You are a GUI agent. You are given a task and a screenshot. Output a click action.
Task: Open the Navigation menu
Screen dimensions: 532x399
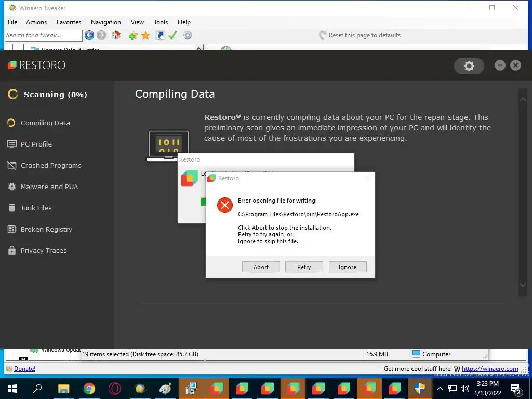coord(106,22)
